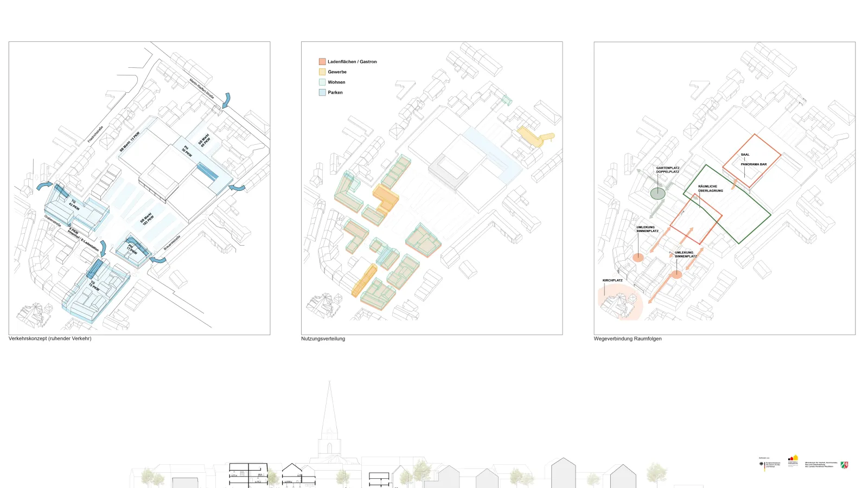Click the 'SB Markt 69 PKW' label

tap(204, 140)
